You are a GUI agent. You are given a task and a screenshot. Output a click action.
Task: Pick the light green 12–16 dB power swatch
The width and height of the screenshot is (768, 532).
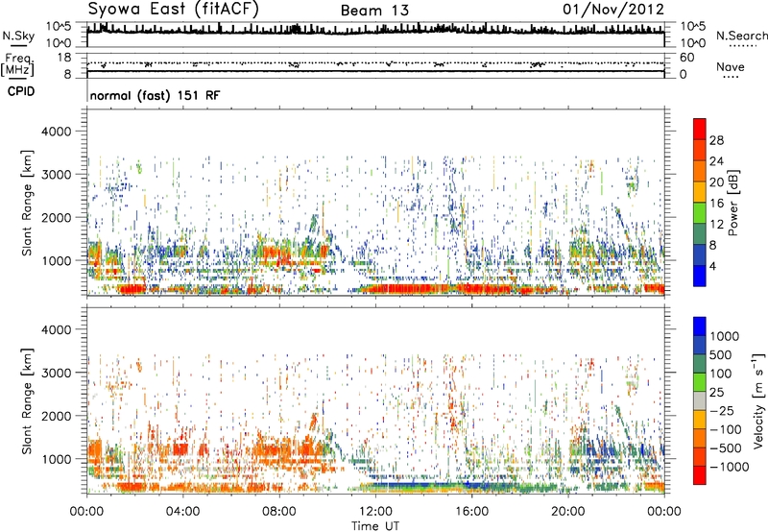pos(700,212)
